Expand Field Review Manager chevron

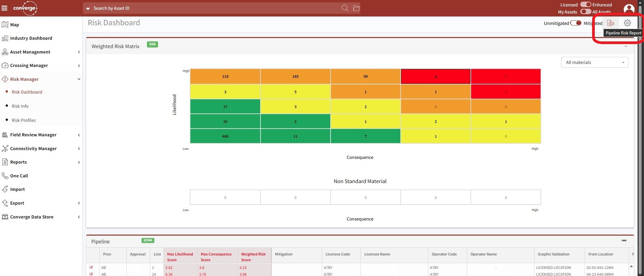79,135
